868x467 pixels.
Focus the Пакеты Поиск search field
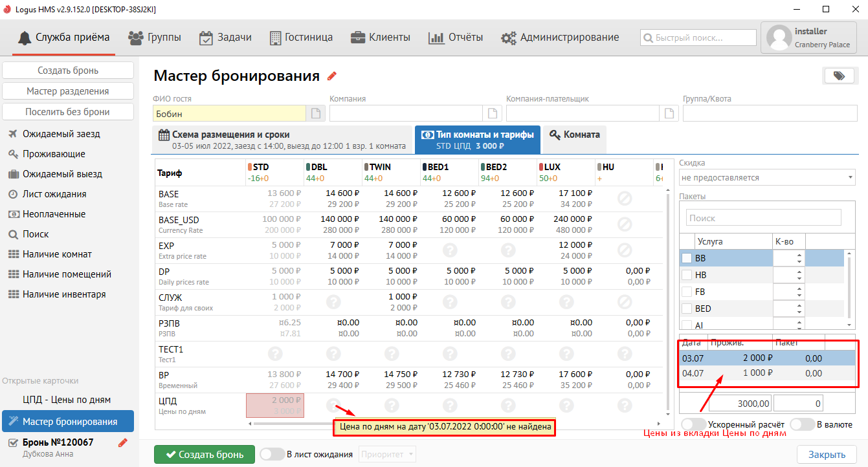(x=764, y=218)
